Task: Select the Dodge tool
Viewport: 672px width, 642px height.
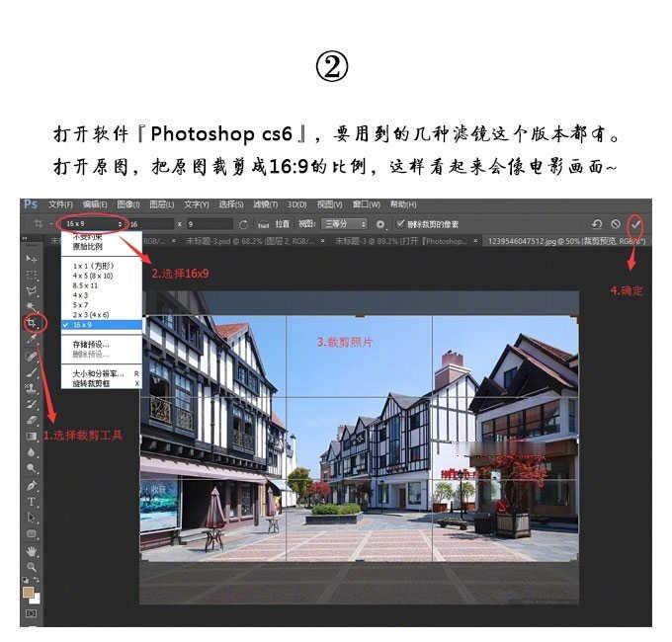Action: point(31,468)
